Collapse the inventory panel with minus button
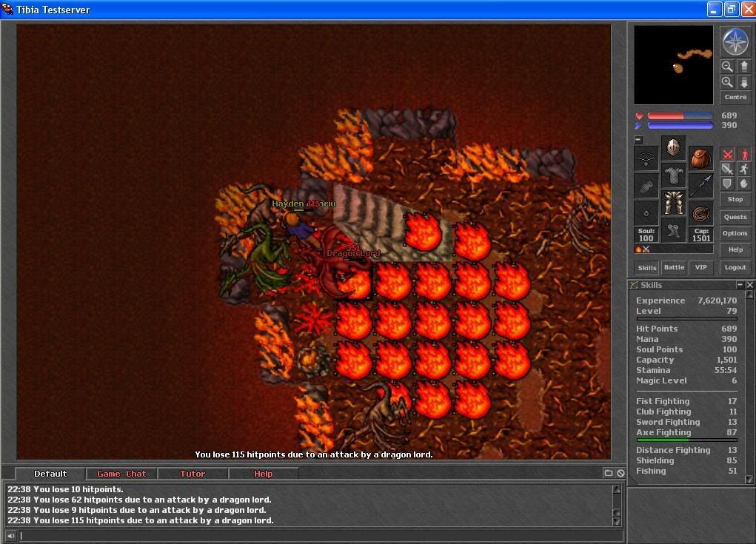The height and width of the screenshot is (544, 756). (638, 140)
